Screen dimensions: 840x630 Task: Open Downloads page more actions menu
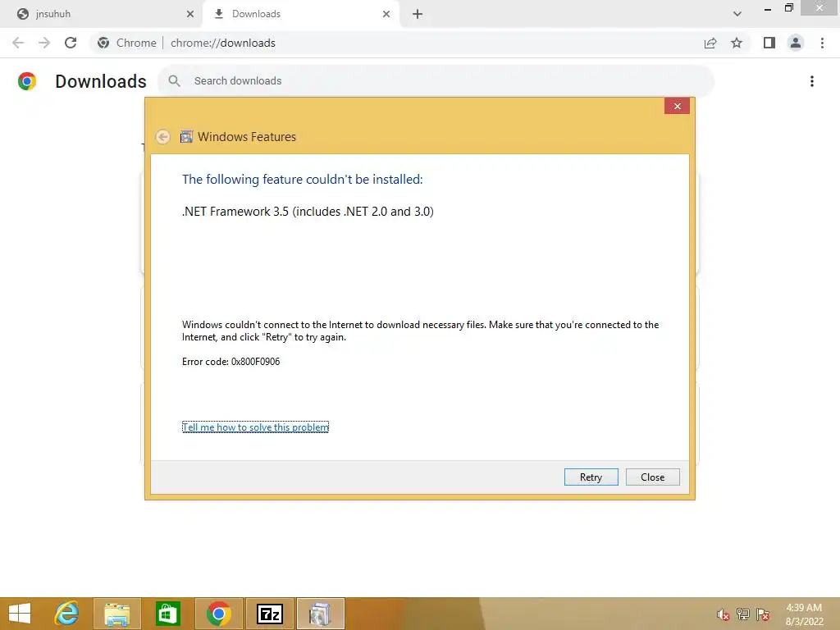pos(812,81)
